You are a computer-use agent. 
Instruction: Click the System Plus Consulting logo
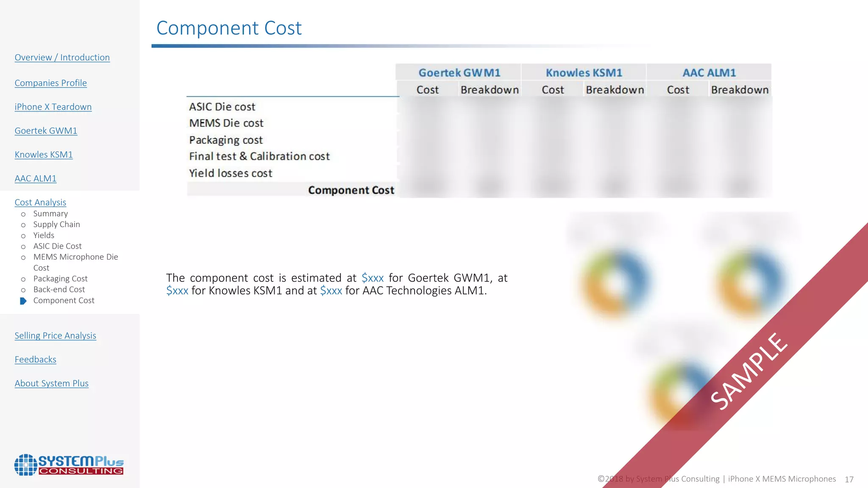pos(69,465)
